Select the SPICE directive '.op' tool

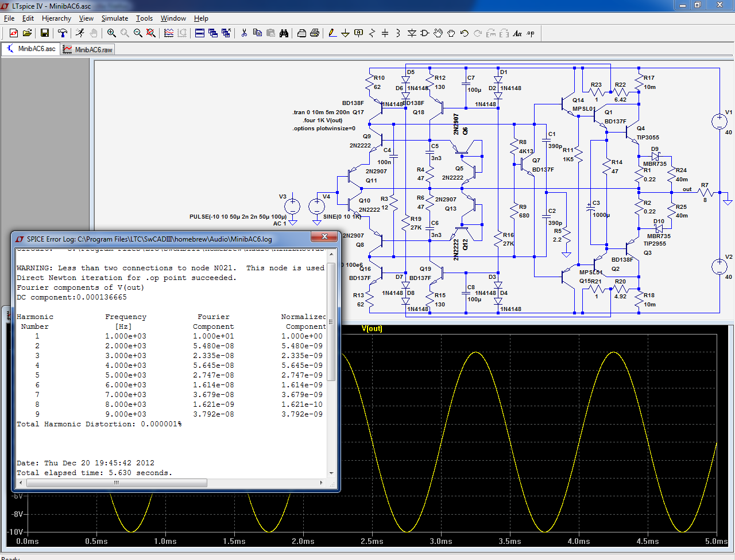tap(531, 33)
